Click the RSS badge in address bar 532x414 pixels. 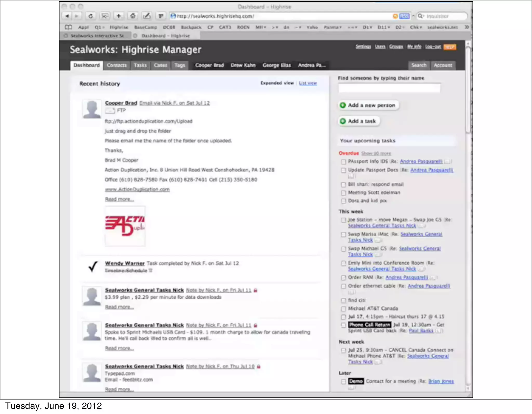(404, 16)
